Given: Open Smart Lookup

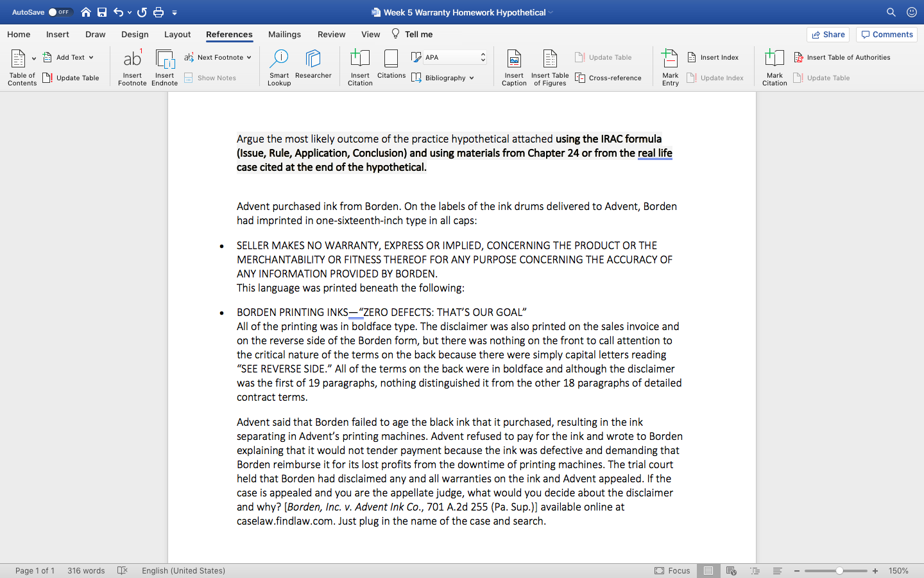Looking at the screenshot, I should click(x=278, y=67).
